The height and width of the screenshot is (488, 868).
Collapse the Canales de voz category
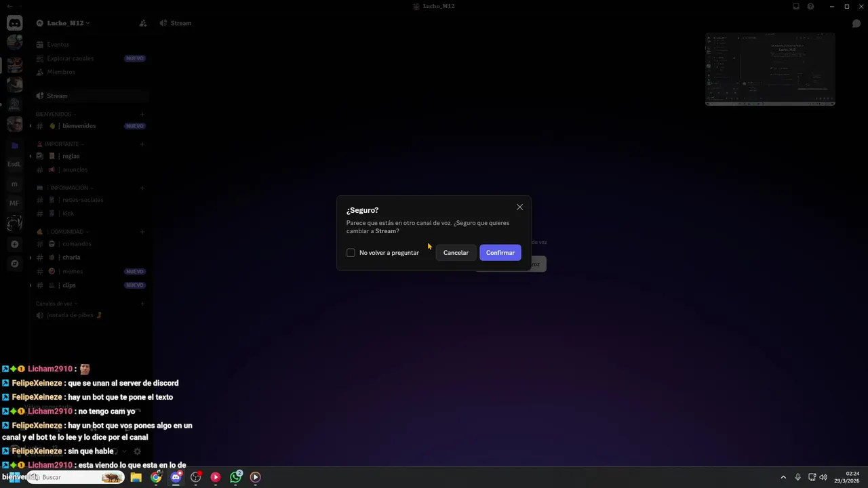coord(57,304)
